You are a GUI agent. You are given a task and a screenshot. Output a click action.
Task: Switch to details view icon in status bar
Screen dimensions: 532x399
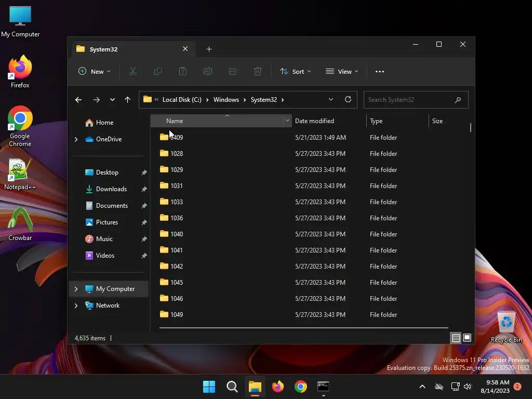(456, 338)
